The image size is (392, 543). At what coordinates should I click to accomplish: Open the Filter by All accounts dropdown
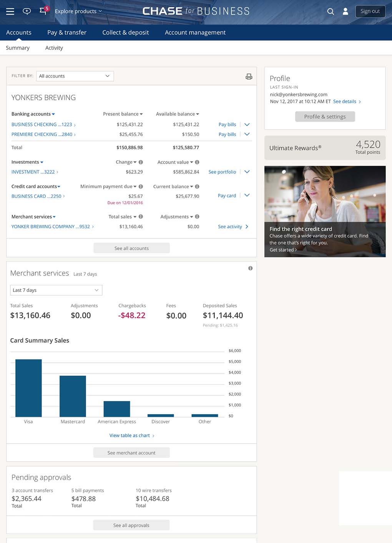click(x=75, y=76)
